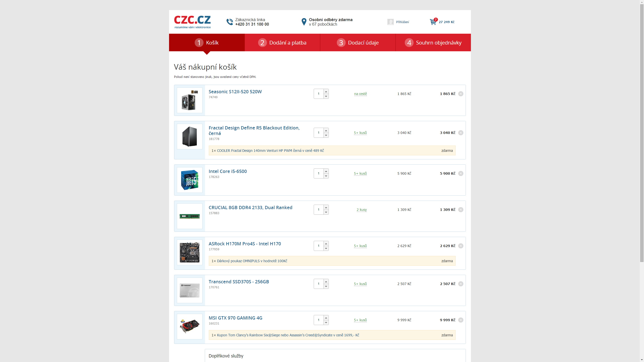Increase quantity of Fractal Design Define R5
The width and height of the screenshot is (644, 362).
coord(326,130)
